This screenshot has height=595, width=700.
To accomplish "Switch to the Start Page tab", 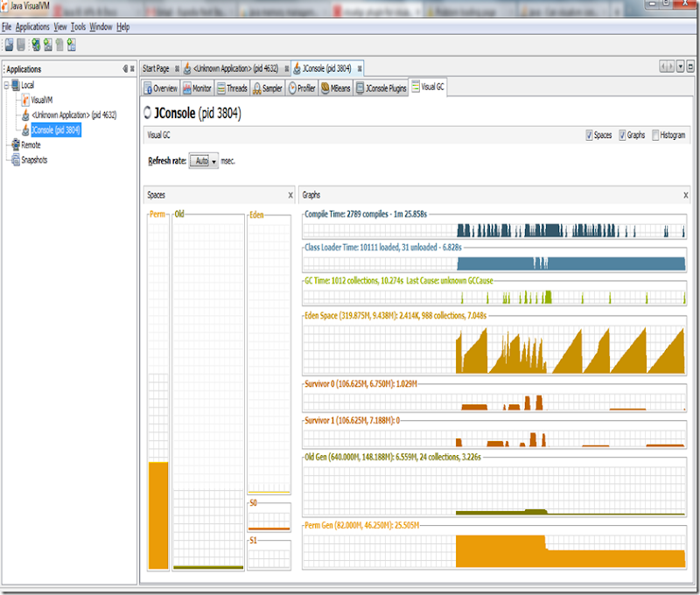I will point(156,68).
